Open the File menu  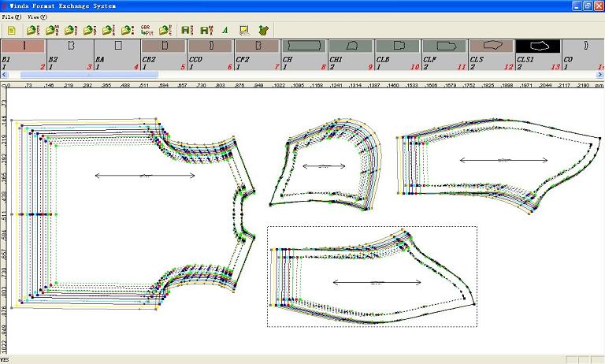[x=12, y=17]
